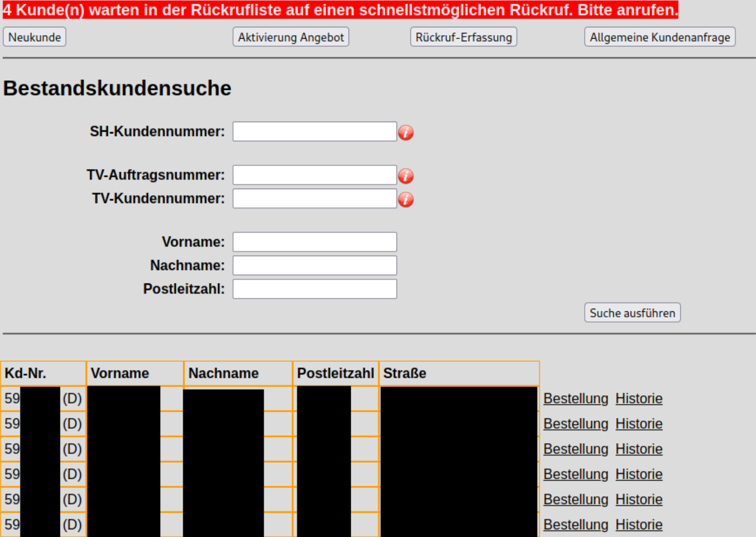Open Aktivierung Angebot
The width and height of the screenshot is (756, 537).
point(291,37)
